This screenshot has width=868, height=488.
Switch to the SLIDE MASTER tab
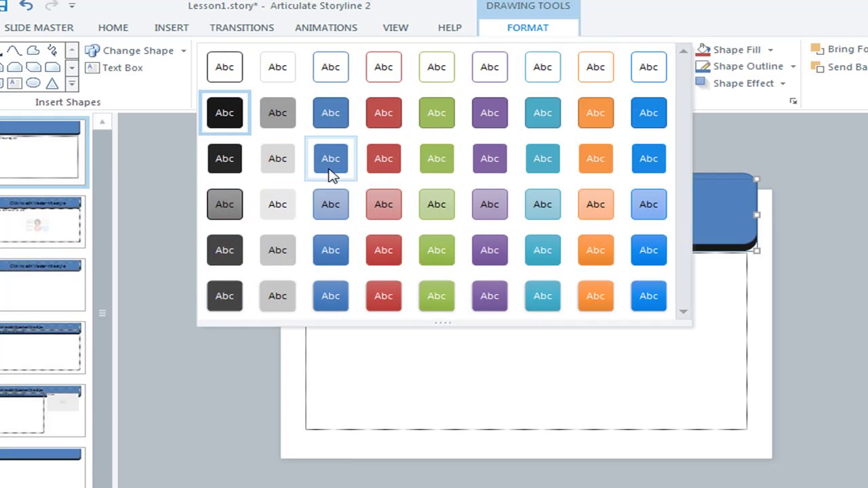[39, 28]
